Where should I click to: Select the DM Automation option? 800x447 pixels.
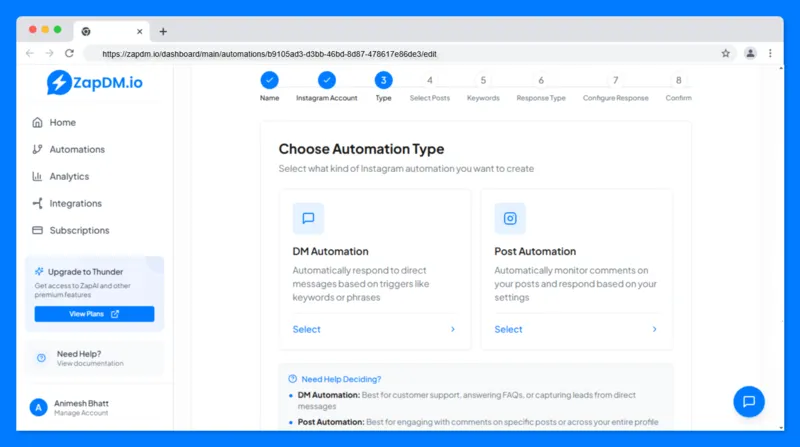pyautogui.click(x=307, y=330)
